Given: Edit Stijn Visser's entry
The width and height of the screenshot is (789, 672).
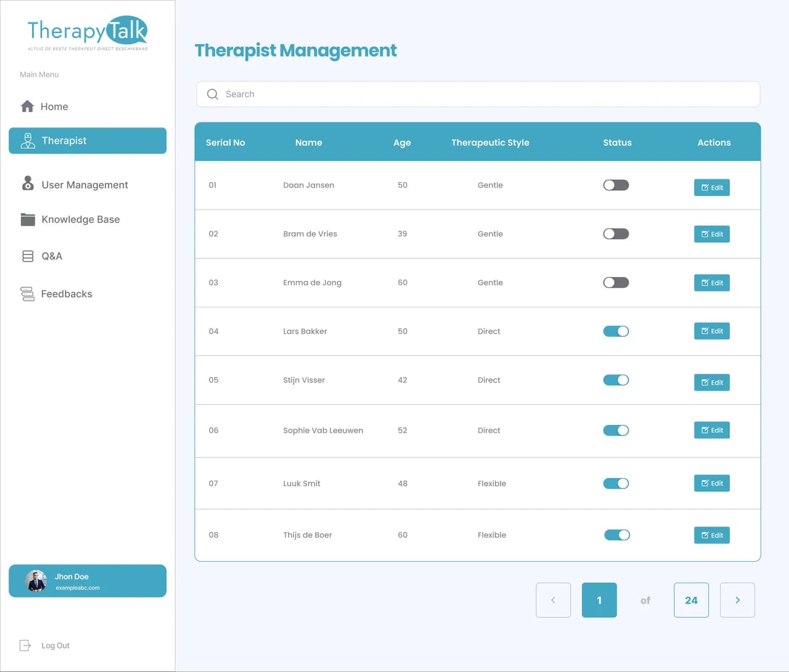Looking at the screenshot, I should click(x=712, y=383).
